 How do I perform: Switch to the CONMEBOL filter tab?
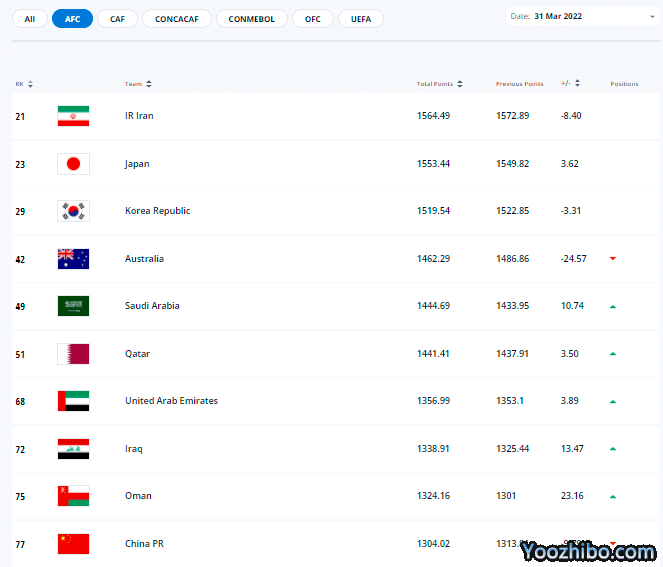click(x=254, y=19)
